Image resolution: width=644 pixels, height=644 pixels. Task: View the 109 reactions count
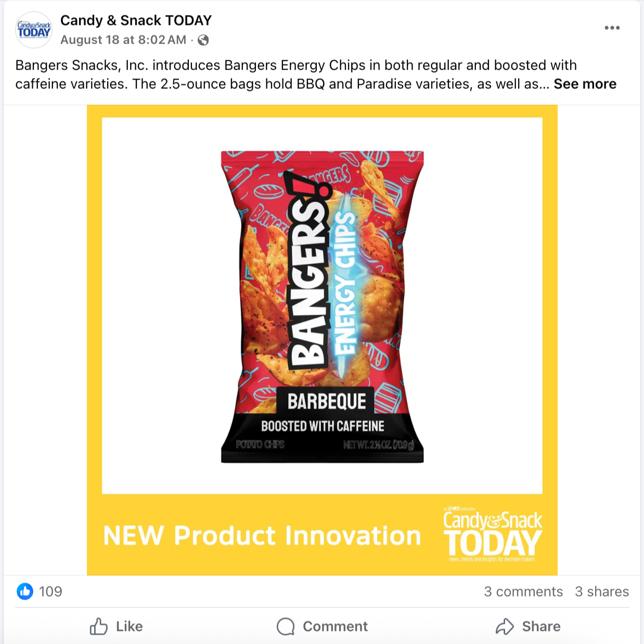[x=50, y=591]
